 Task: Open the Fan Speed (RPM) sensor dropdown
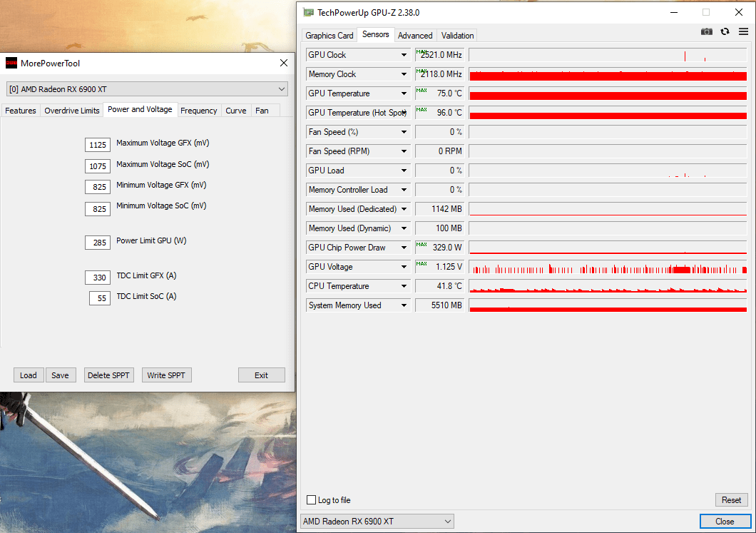point(404,151)
